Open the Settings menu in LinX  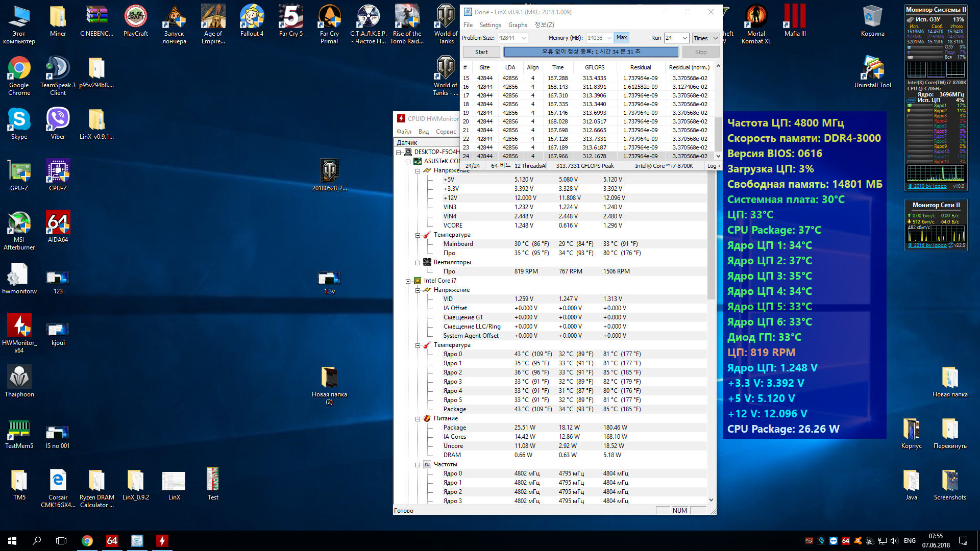tap(490, 25)
